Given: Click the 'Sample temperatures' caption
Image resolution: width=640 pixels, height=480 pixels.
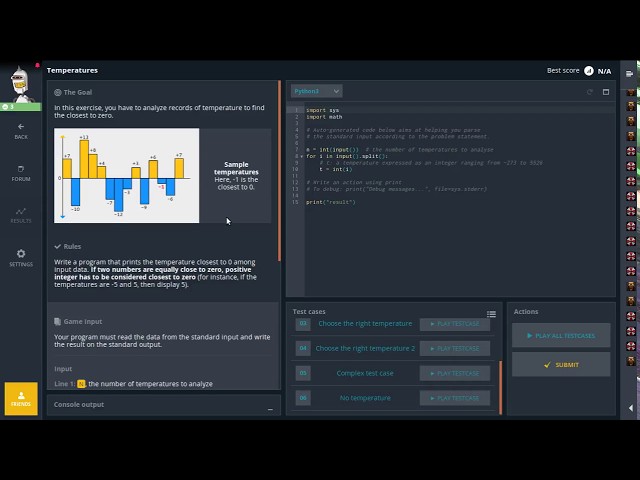Looking at the screenshot, I should 236,168.
